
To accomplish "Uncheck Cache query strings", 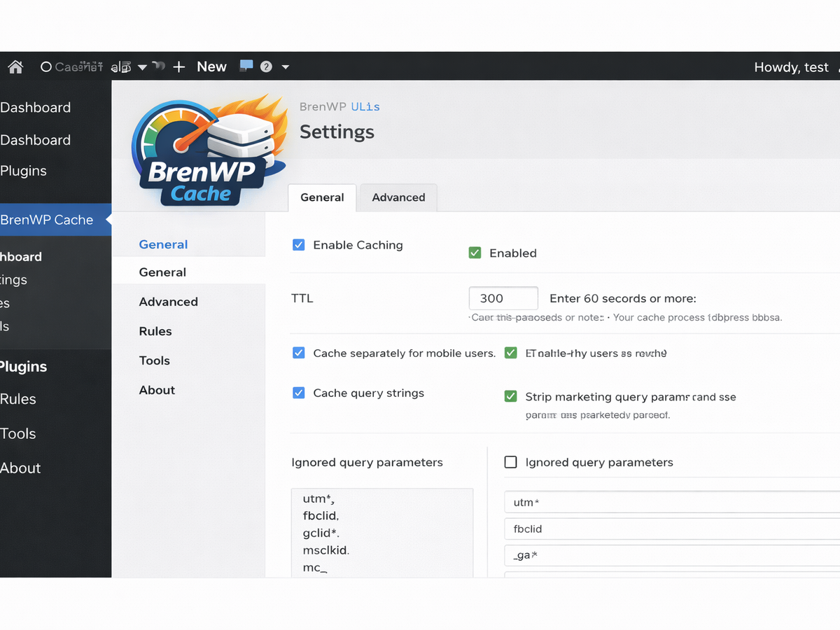I will pyautogui.click(x=299, y=393).
